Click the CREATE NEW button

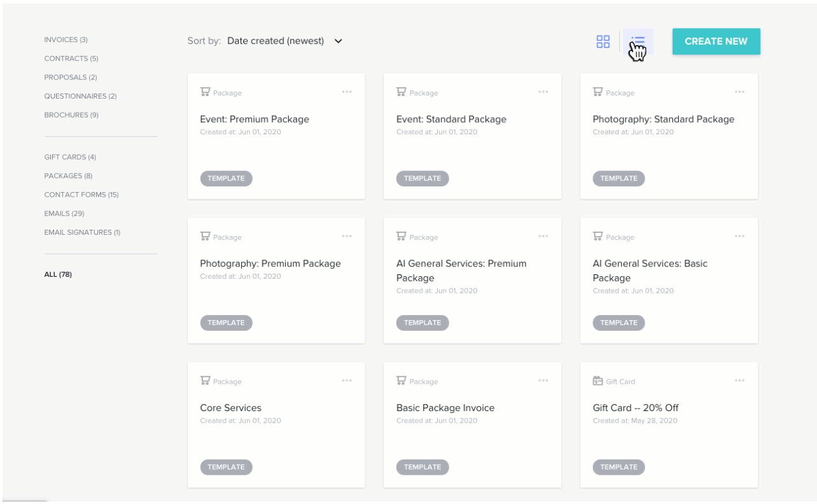click(716, 41)
